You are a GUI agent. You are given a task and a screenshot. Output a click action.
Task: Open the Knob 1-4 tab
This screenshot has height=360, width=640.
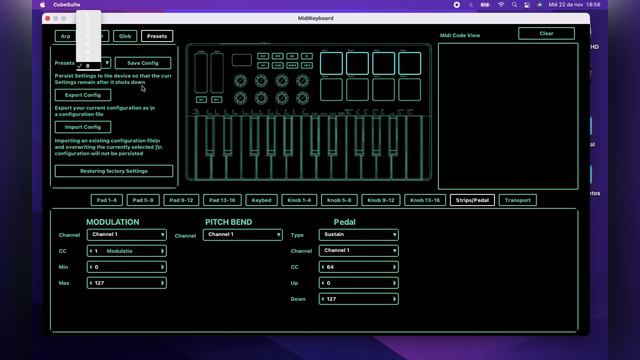[x=299, y=200]
